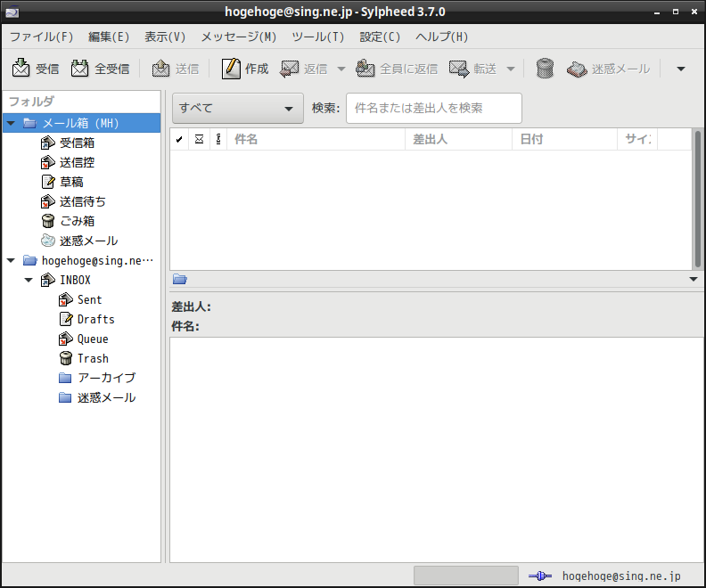706x588 pixels.
Task: Open the メッセージ(M) menu
Action: pos(239,37)
